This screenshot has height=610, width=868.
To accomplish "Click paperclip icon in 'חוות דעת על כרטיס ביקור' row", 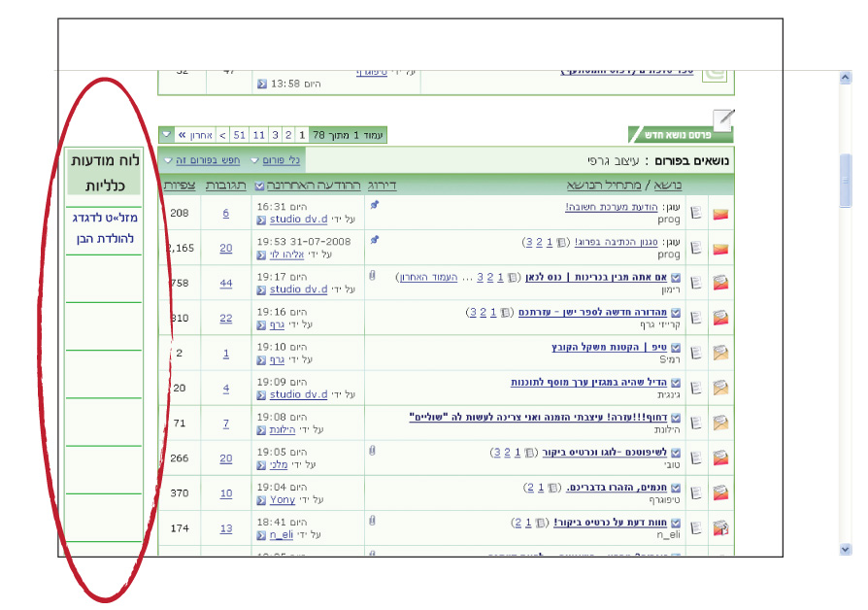I will [x=372, y=521].
